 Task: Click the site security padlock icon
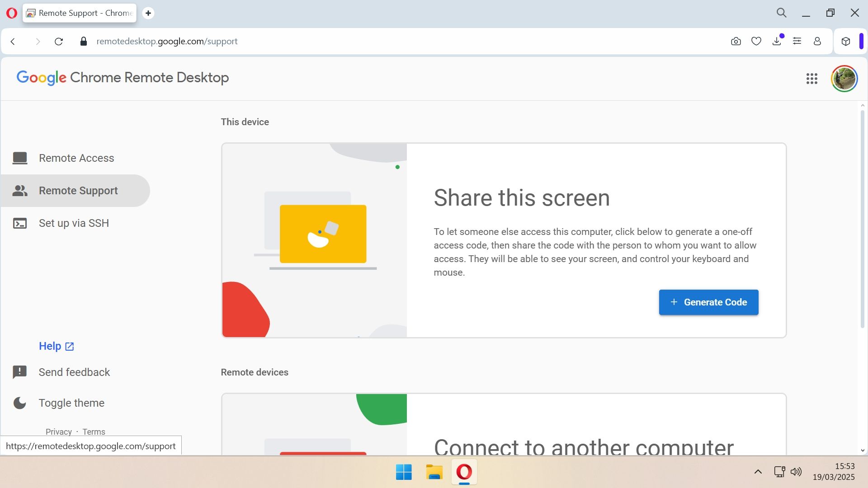83,41
